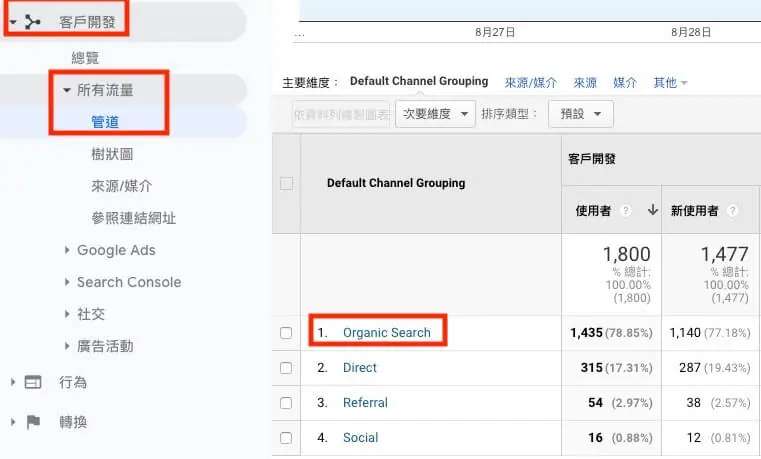Open the Referral channel link

click(365, 403)
